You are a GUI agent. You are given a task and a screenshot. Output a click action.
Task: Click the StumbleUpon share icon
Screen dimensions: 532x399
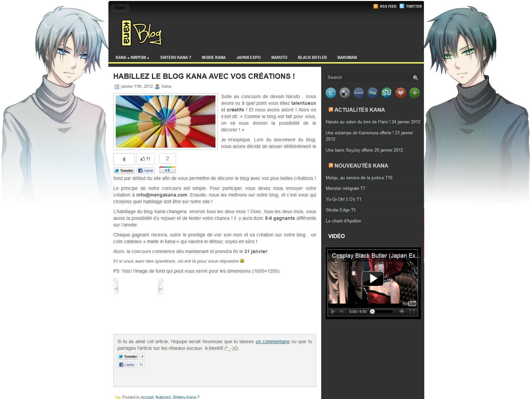click(386, 93)
